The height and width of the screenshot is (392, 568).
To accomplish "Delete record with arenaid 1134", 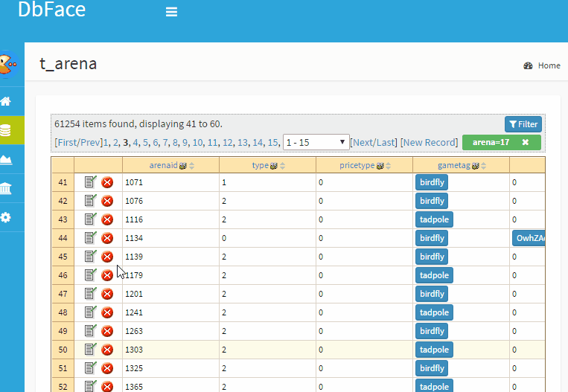I will click(x=107, y=238).
